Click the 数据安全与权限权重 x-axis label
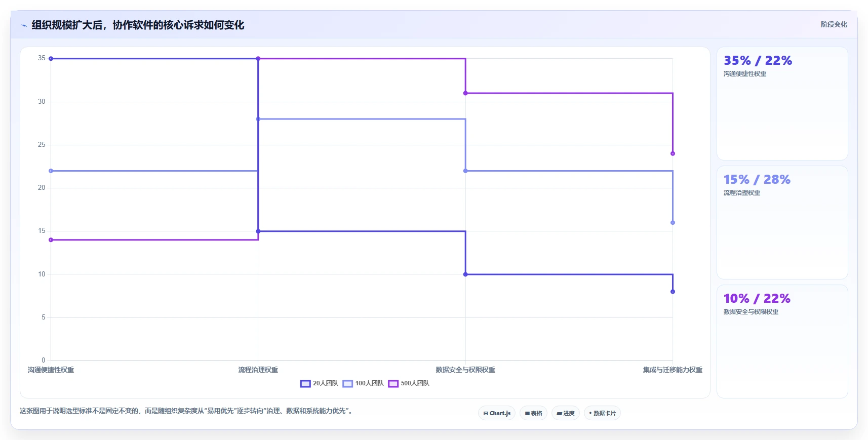Viewport: 868px width, 440px height. (465, 370)
